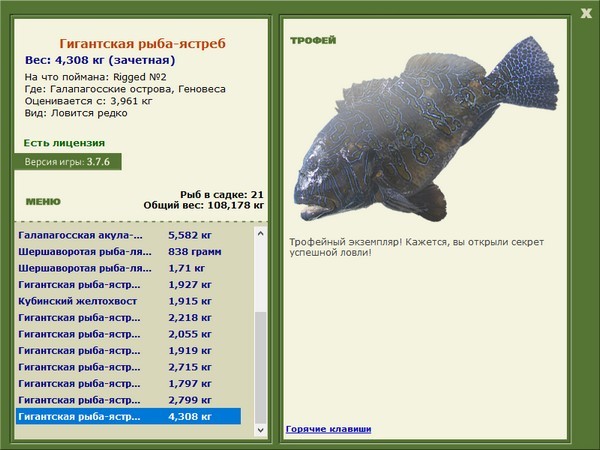Click the Оценивается с: 3,961 кг line
The image size is (600, 450).
point(88,101)
